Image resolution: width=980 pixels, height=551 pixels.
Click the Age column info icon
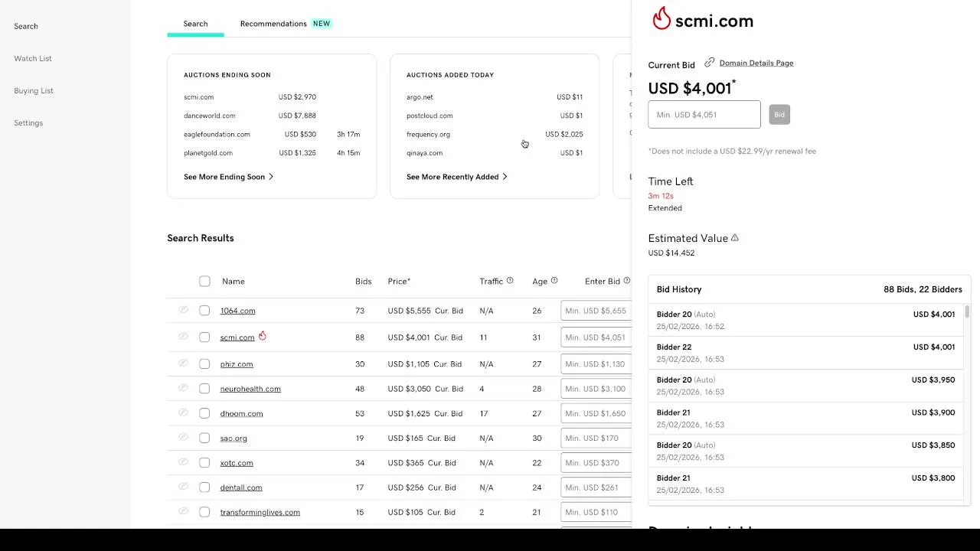[554, 281]
